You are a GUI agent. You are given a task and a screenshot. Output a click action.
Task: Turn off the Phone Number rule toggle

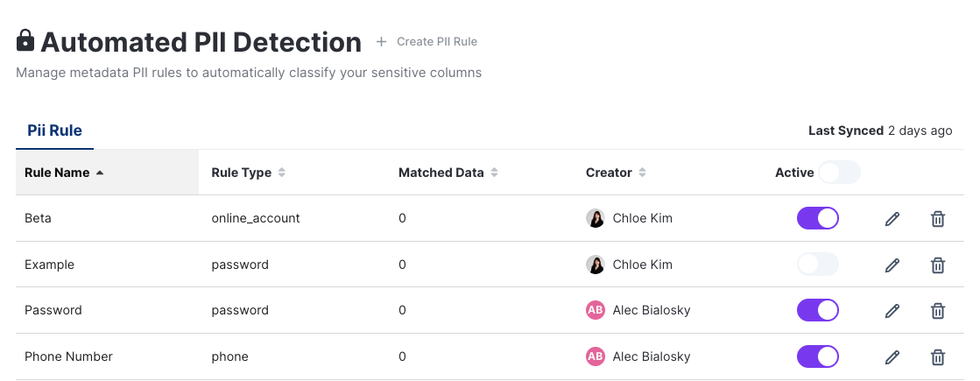[x=818, y=356]
